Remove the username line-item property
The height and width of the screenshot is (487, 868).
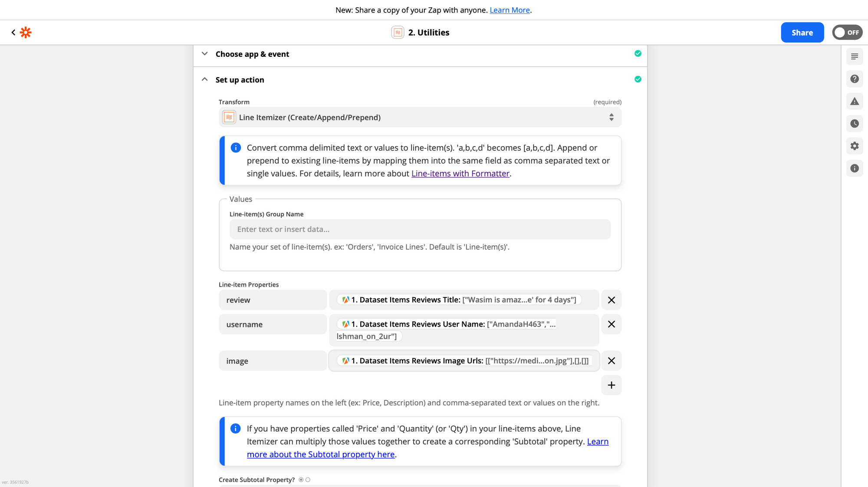[x=611, y=324]
